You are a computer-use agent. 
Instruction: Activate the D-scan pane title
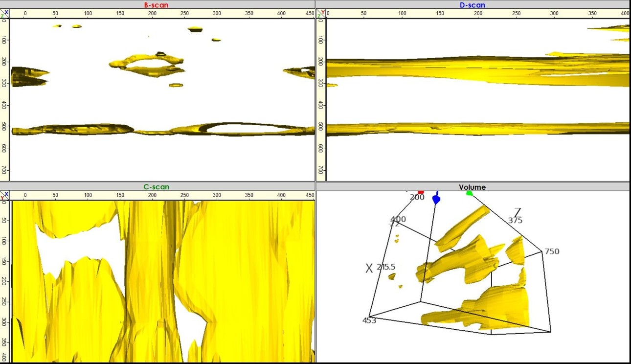click(x=473, y=5)
